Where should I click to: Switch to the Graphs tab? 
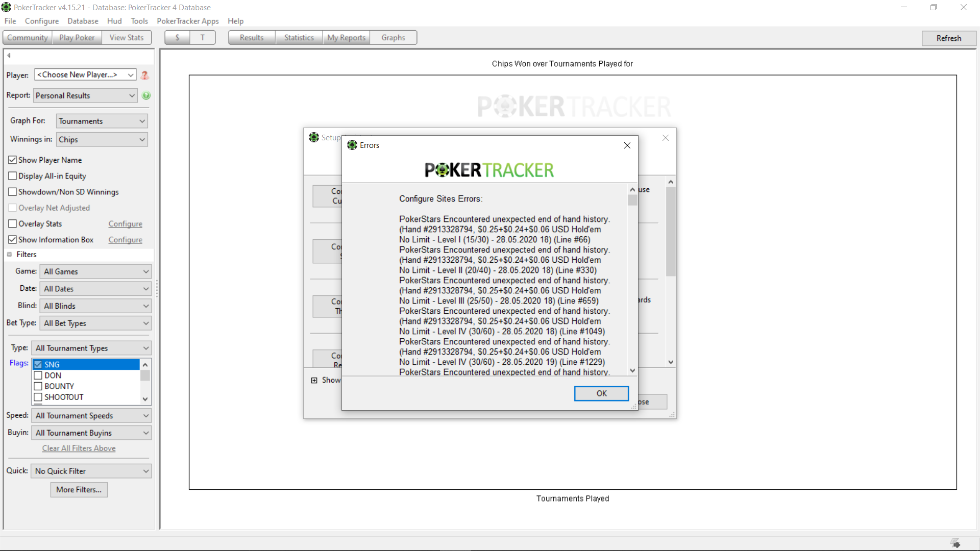point(394,38)
